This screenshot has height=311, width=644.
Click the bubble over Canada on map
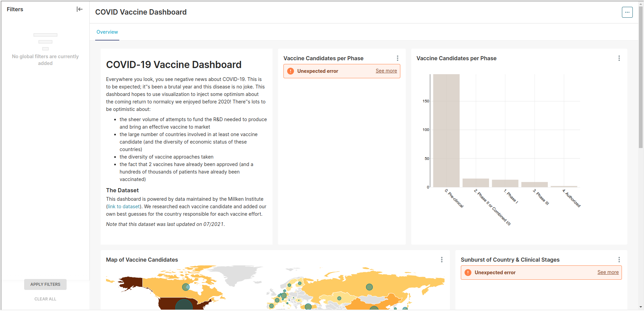[186, 287]
